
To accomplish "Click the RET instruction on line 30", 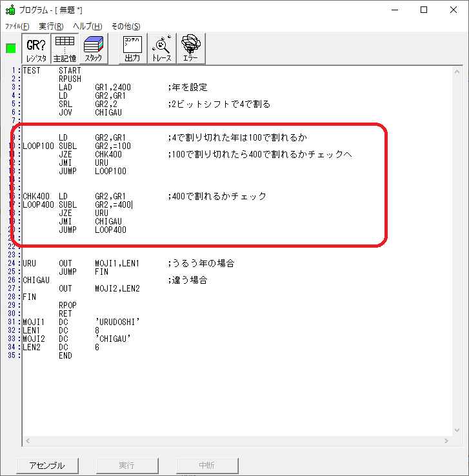I will pyautogui.click(x=66, y=314).
